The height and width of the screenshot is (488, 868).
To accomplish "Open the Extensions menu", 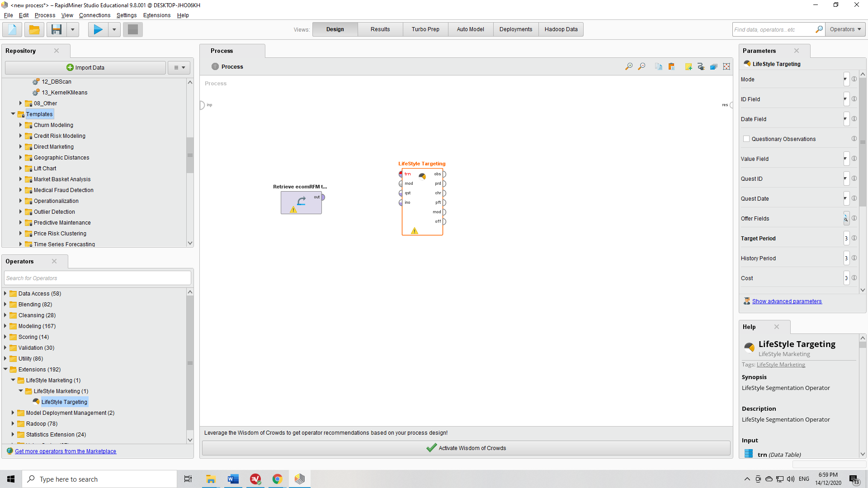I will [157, 15].
